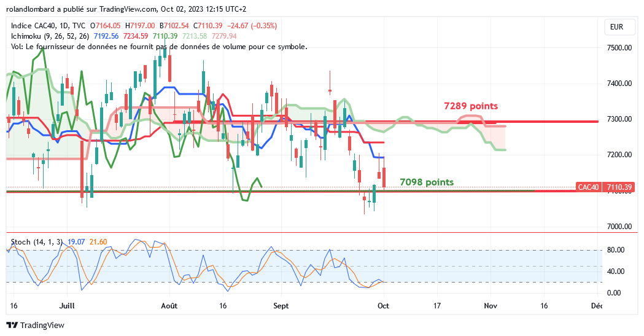The image size is (644, 336).
Task: Click the 17 date label on time axis
Action: [437, 306]
